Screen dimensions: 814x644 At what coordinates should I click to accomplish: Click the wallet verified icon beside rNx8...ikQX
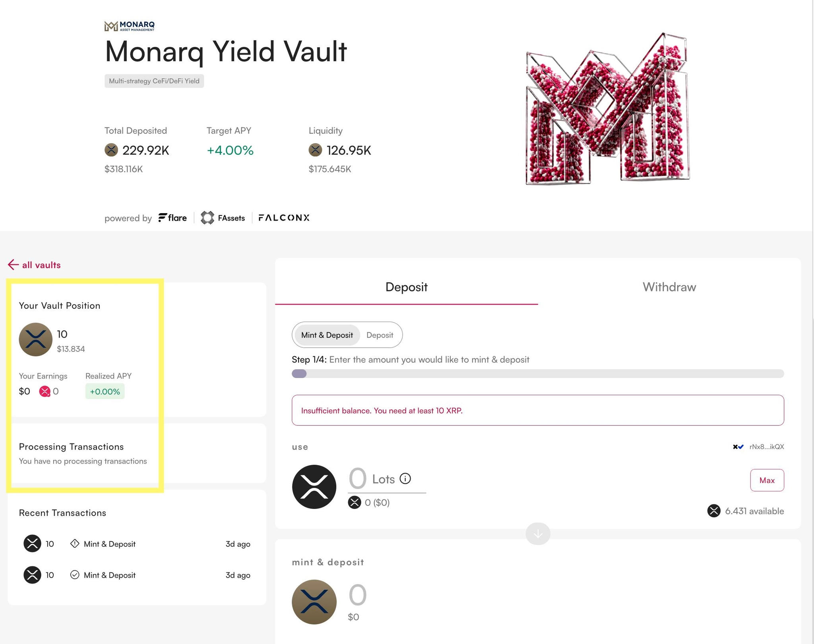[x=738, y=447]
